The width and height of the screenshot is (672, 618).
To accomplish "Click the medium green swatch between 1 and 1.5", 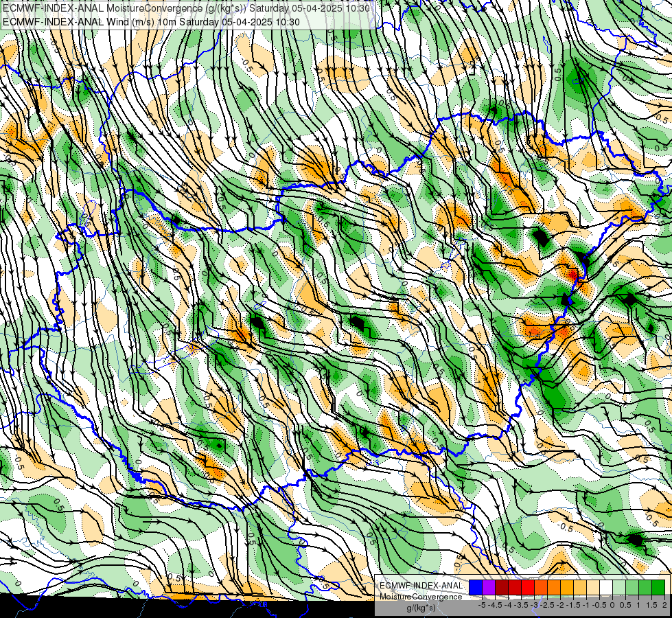I will [x=645, y=588].
